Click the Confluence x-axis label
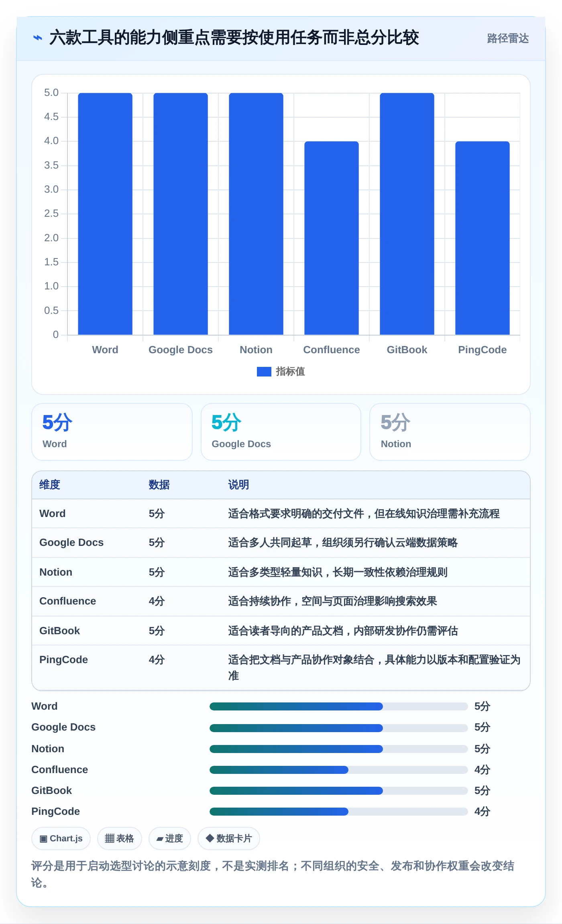The width and height of the screenshot is (562, 924). (x=332, y=350)
